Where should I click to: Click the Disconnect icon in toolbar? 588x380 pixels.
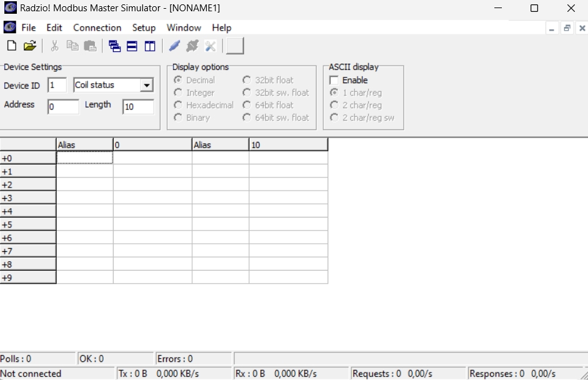click(x=192, y=46)
